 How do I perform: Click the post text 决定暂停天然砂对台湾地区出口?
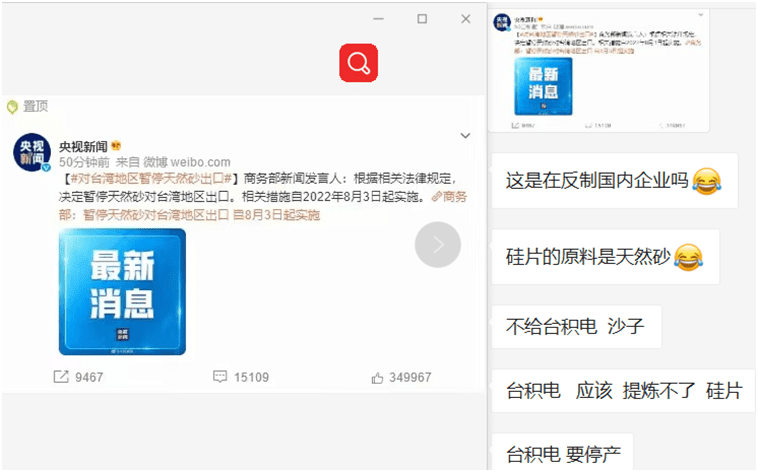coord(144,197)
